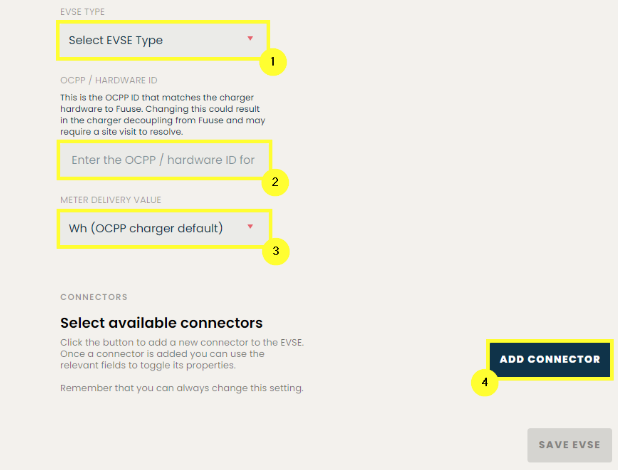Click the 'Click the button to add' paragraph
Screen dimensions: 618x470
pos(182,354)
